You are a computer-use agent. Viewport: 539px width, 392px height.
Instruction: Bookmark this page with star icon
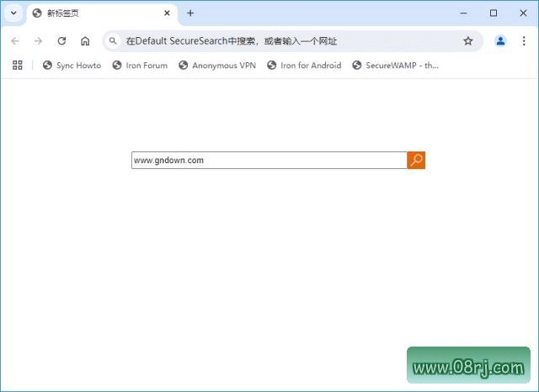(x=468, y=41)
